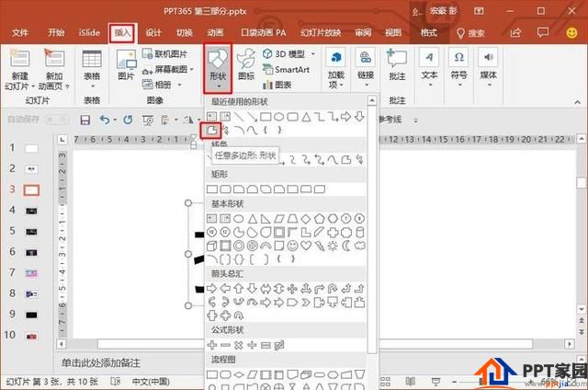588x390 pixels.
Task: Add a Comment (批注) button
Action: click(397, 65)
